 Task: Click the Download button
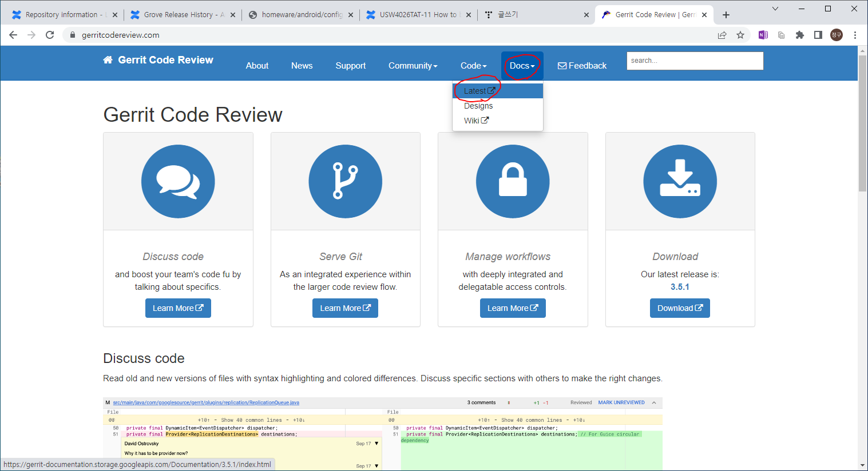(680, 308)
